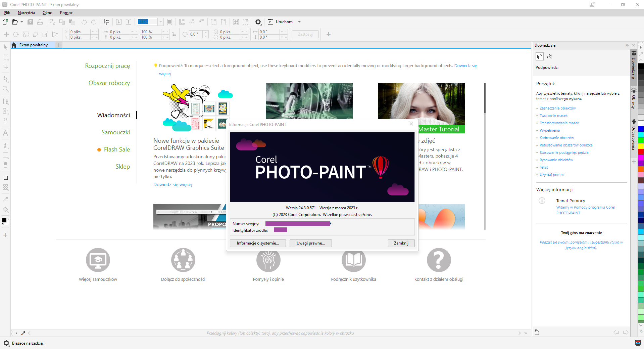Pick the red swatch in the color palette
644x349 pixels.
pyautogui.click(x=641, y=152)
